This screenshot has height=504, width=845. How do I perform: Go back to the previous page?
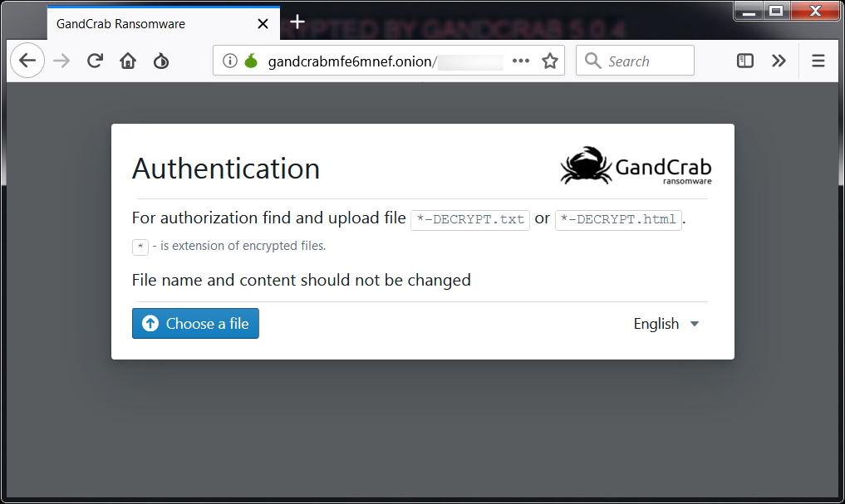(x=27, y=61)
